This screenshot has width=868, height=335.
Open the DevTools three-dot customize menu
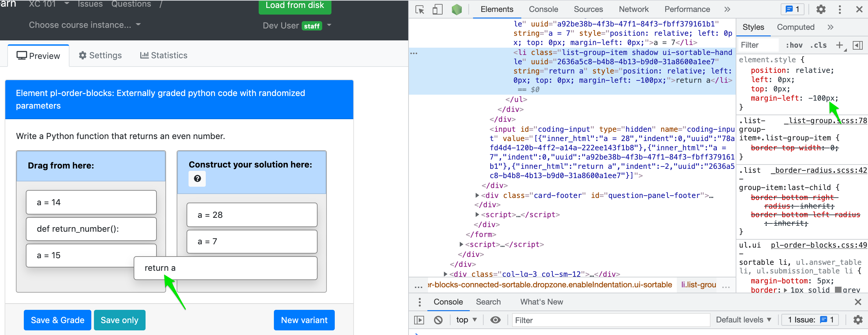840,10
